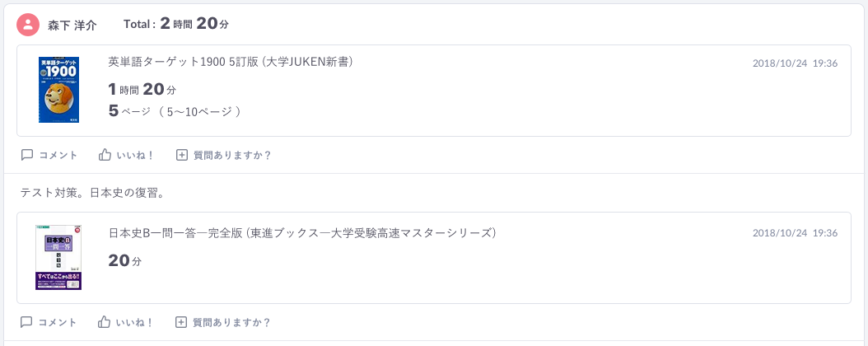This screenshot has height=346, width=868.
Task: Click the comment bubble icon under 日本史B entry
Action: coord(26,321)
